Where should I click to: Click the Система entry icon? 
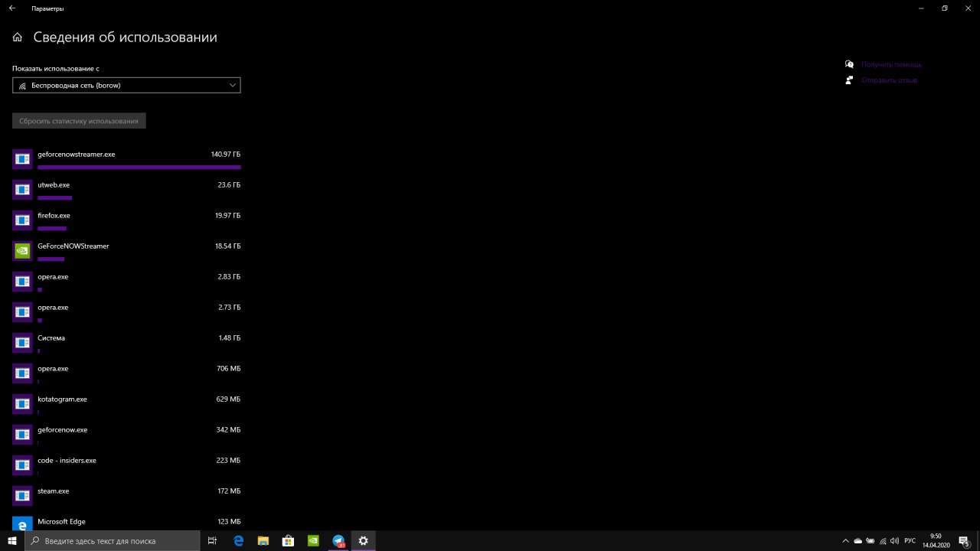click(x=22, y=343)
